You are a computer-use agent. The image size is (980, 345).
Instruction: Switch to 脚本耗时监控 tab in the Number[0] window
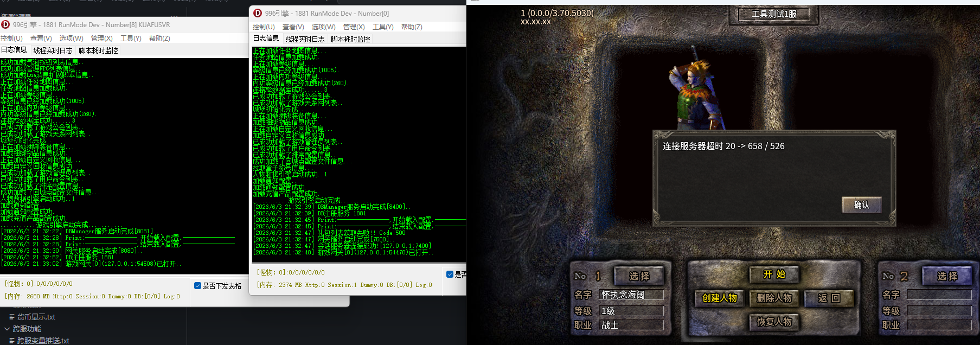pyautogui.click(x=350, y=39)
